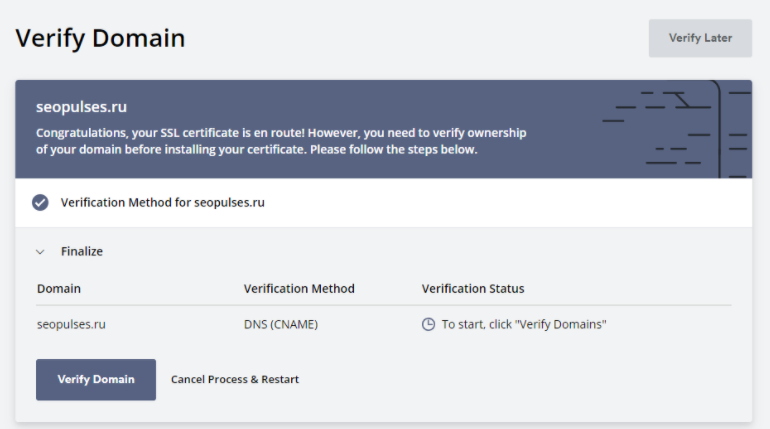Screen dimensions: 770x429
Task: Click the 'To start, click Verify Domains' status text
Action: pyautogui.click(x=524, y=324)
